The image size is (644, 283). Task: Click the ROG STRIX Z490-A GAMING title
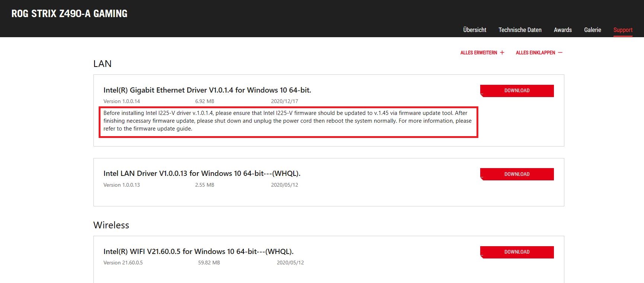click(x=70, y=14)
